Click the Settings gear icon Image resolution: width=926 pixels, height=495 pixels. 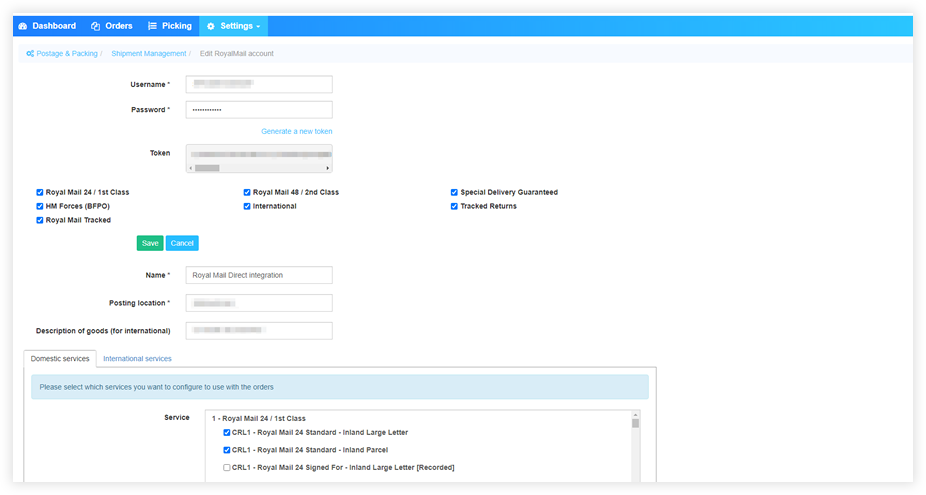pyautogui.click(x=211, y=26)
